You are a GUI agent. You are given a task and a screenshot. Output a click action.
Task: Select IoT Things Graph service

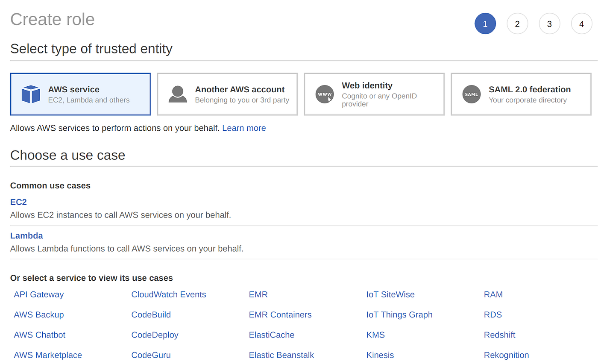click(399, 315)
